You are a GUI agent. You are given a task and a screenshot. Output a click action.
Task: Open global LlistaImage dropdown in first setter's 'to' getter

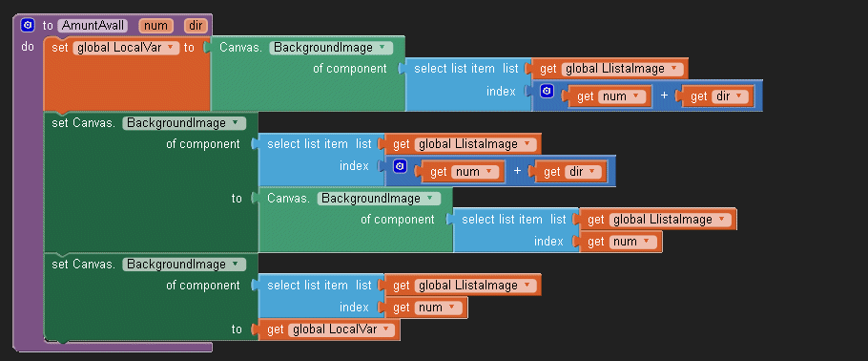click(671, 221)
